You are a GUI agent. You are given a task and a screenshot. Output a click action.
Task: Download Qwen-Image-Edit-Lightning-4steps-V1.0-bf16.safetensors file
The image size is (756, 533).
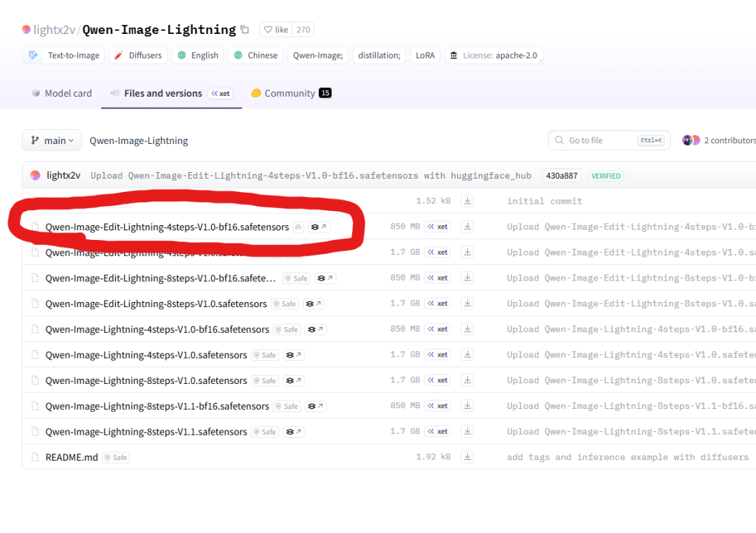click(x=467, y=227)
